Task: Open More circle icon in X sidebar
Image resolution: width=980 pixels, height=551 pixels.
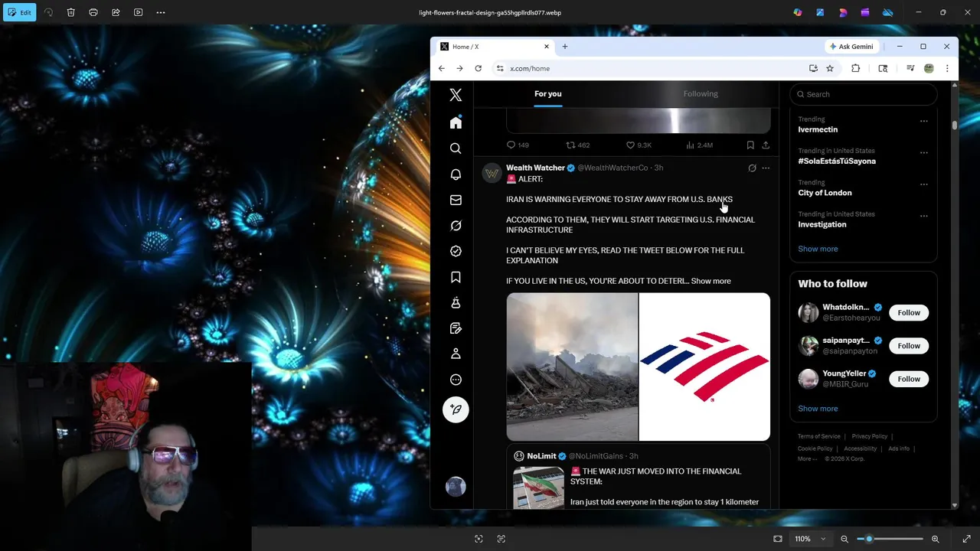Action: coord(456,380)
